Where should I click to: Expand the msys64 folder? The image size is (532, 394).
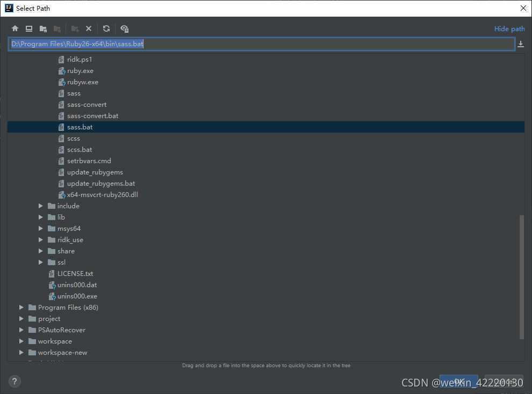pyautogui.click(x=41, y=229)
